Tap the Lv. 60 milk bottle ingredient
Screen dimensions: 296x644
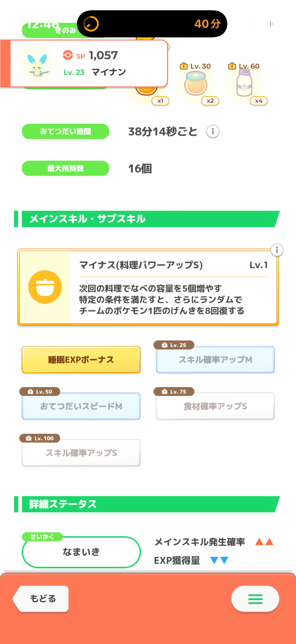pos(244,84)
